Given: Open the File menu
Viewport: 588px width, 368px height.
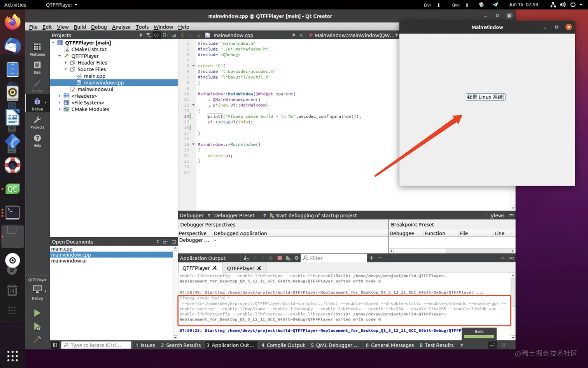Looking at the screenshot, I should click(33, 27).
